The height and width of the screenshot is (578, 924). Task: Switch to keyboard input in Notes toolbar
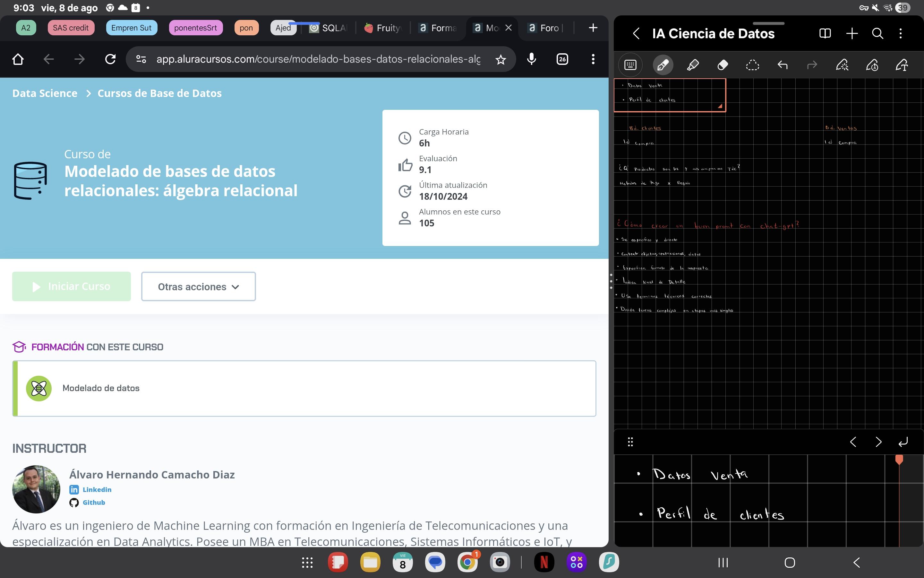pyautogui.click(x=630, y=65)
